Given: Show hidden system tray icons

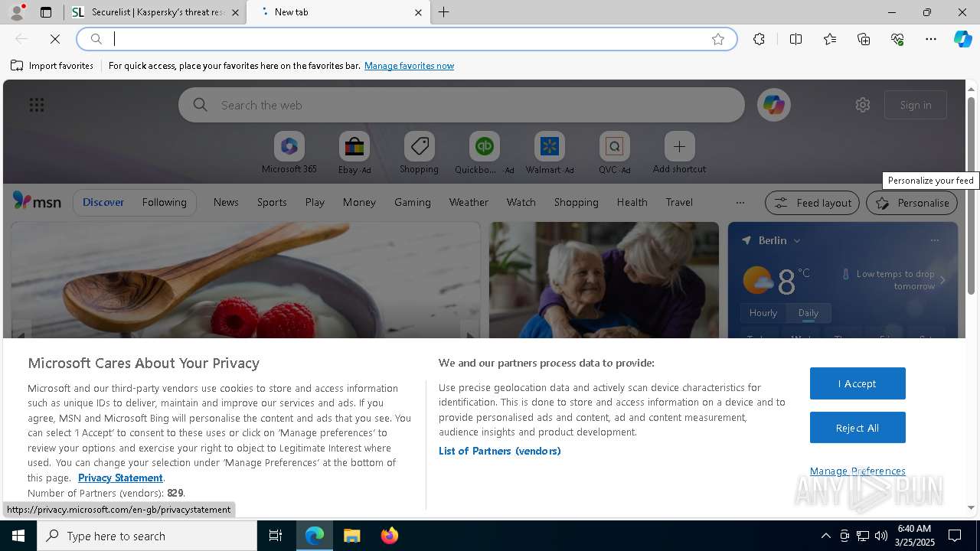Looking at the screenshot, I should pyautogui.click(x=825, y=536).
